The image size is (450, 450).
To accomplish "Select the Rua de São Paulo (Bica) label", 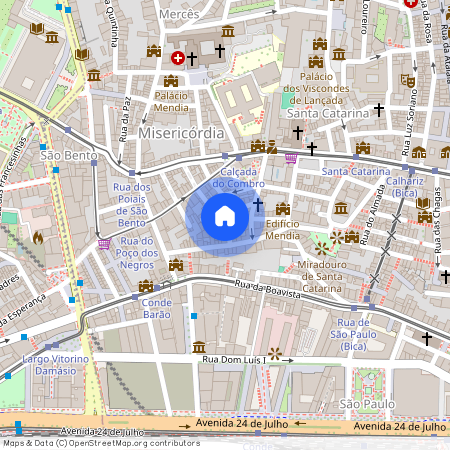I will pyautogui.click(x=353, y=334).
